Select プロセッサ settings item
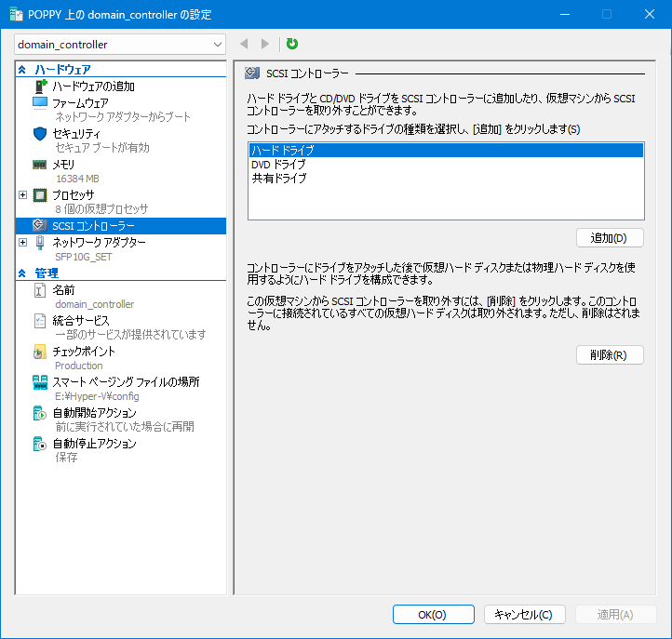This screenshot has height=639, width=672. click(74, 195)
